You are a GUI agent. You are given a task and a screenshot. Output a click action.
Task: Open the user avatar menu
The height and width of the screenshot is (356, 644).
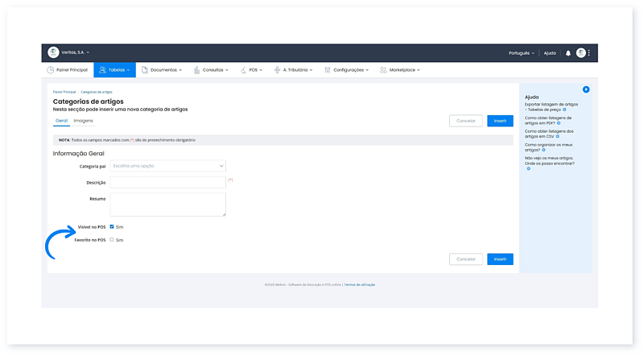pos(580,53)
